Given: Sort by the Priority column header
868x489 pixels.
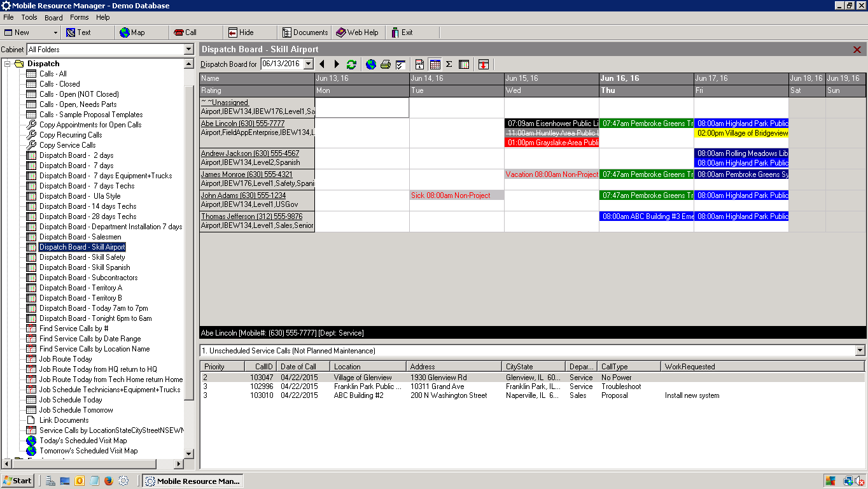Looking at the screenshot, I should point(223,367).
